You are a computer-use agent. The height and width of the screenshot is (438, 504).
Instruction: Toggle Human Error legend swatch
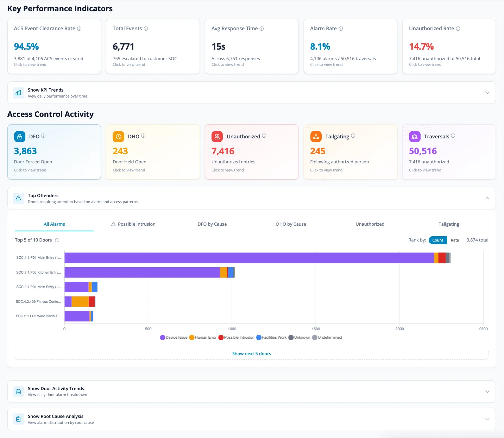point(192,337)
